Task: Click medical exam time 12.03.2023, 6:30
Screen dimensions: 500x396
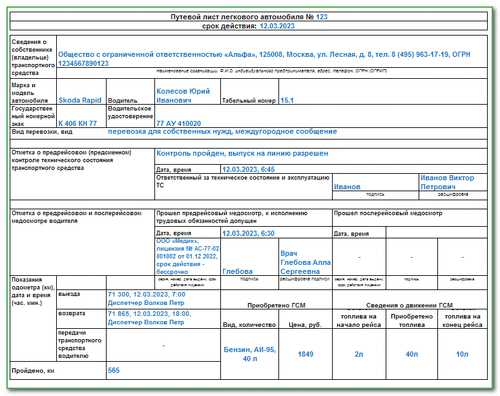Action: click(248, 233)
